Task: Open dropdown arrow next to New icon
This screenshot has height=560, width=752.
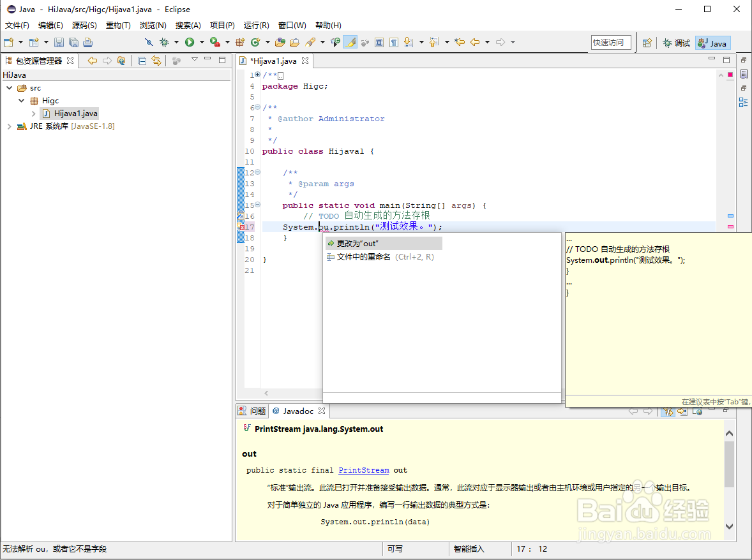Action: point(20,42)
